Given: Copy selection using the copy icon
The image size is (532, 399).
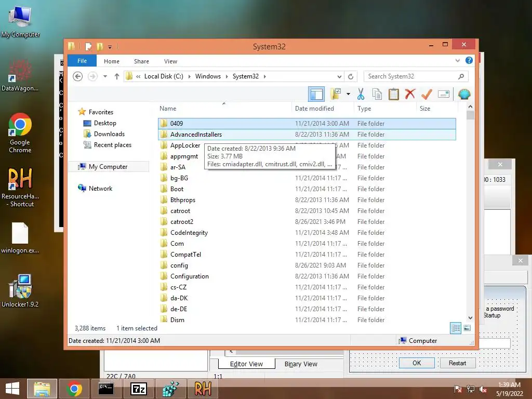Looking at the screenshot, I should [x=377, y=94].
